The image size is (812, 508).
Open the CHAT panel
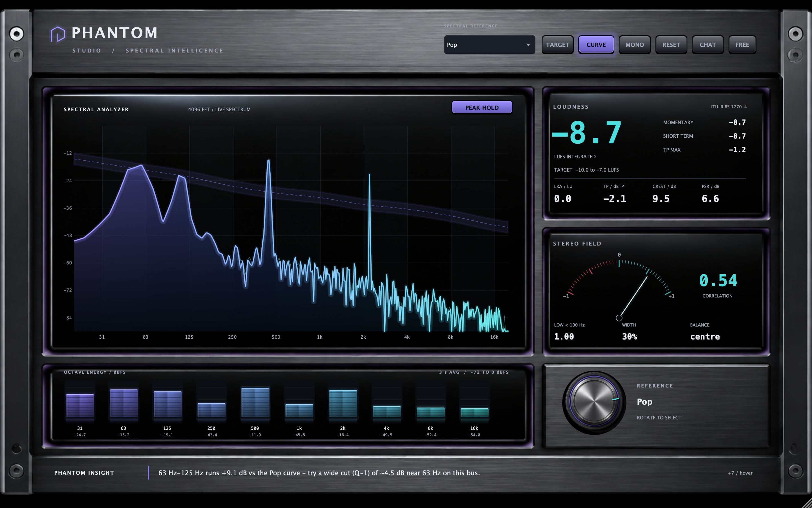708,45
